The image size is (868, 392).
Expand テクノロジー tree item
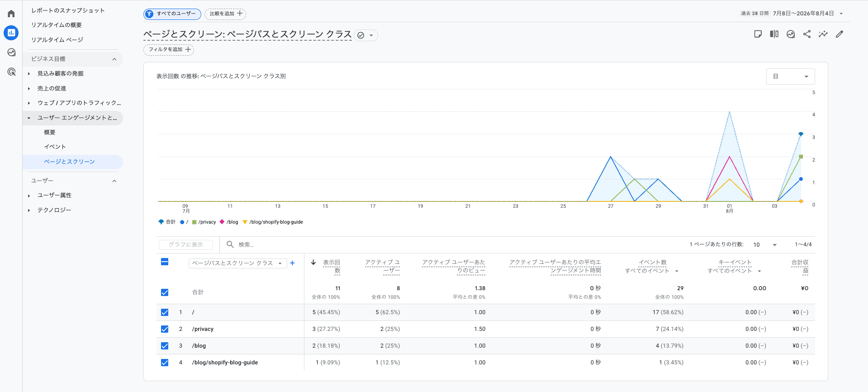pos(29,210)
